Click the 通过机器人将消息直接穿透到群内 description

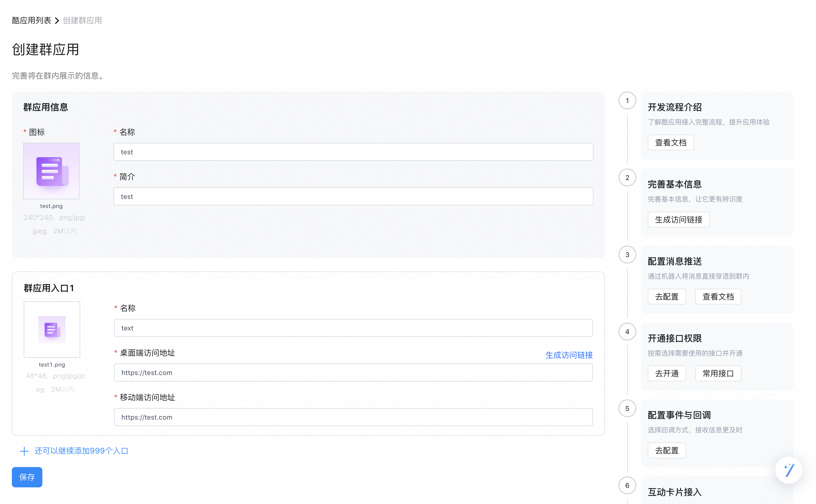pos(698,276)
